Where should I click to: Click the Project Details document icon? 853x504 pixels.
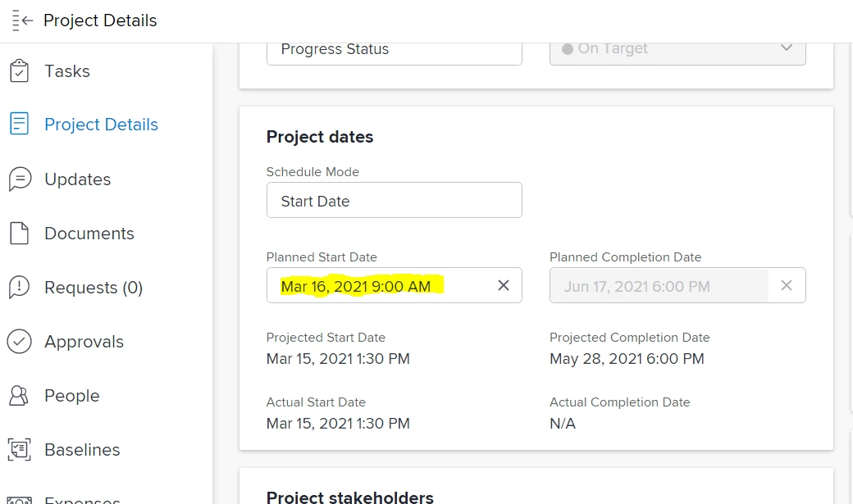20,125
